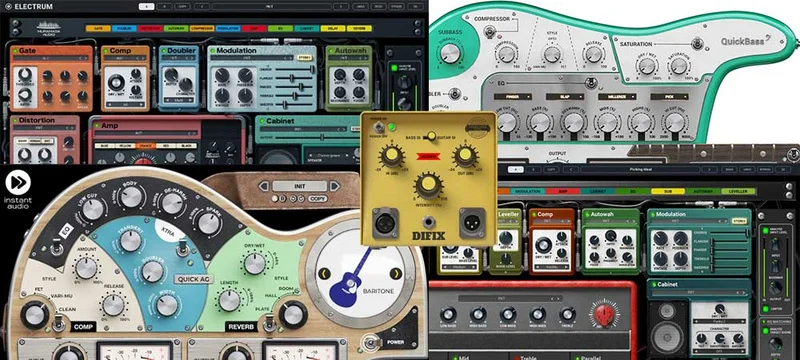Open the Gate pedal preset selector in Electrum
The image size is (800, 360).
(52, 59)
